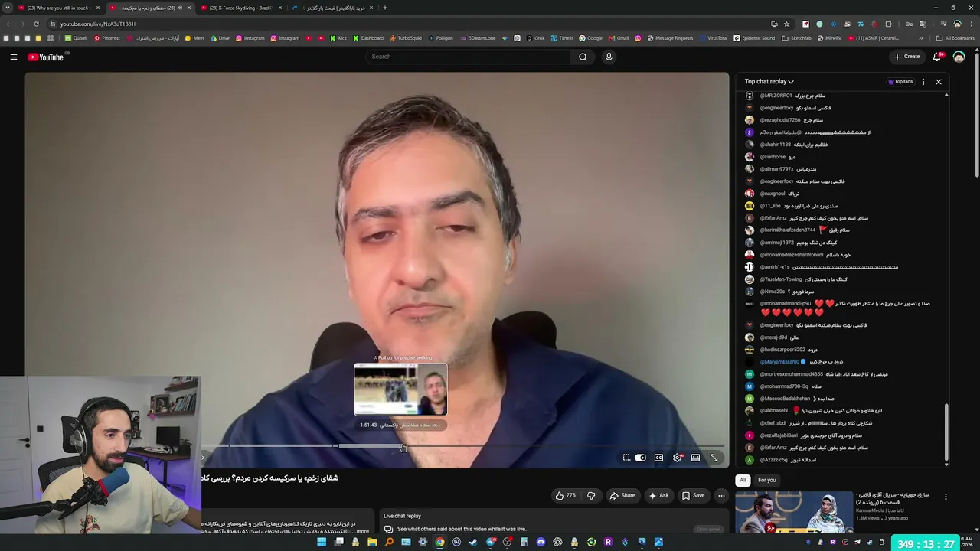
Task: Focus the YouTube search field
Action: pyautogui.click(x=468, y=57)
